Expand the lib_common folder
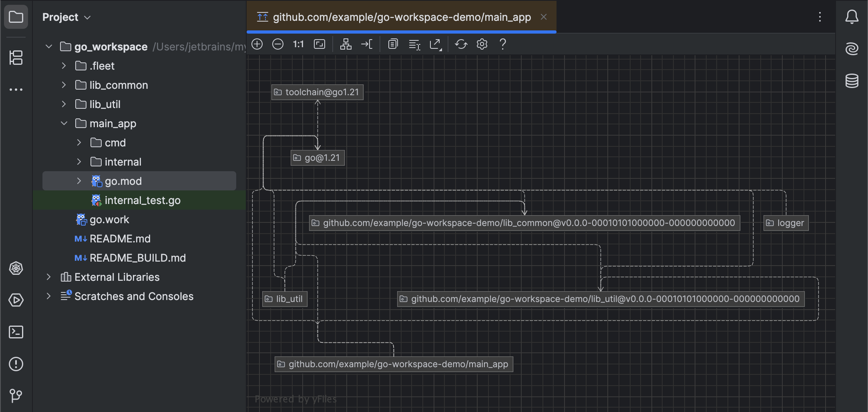This screenshot has height=412, width=868. [x=63, y=85]
